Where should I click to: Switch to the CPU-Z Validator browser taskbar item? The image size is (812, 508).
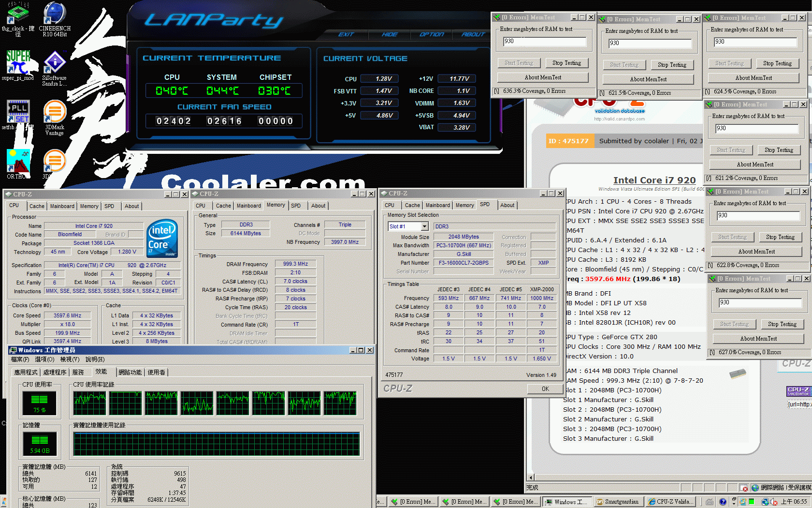click(x=670, y=502)
